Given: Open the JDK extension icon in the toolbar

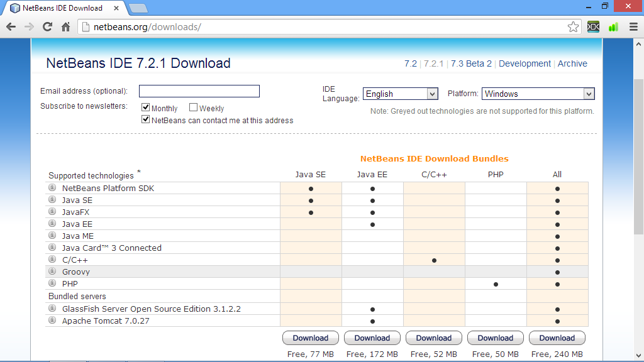Looking at the screenshot, I should click(593, 27).
